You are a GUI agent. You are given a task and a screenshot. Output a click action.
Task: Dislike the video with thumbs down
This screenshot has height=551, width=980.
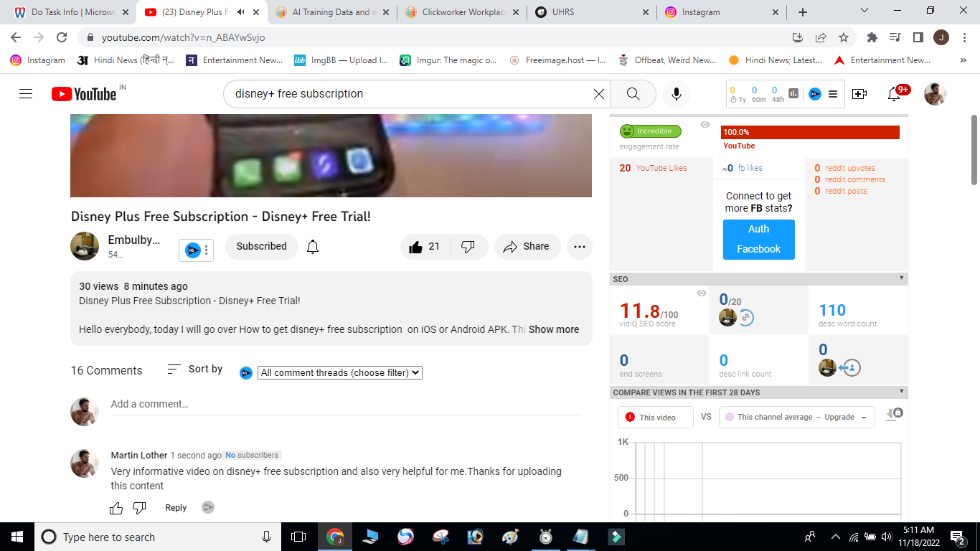(x=468, y=247)
